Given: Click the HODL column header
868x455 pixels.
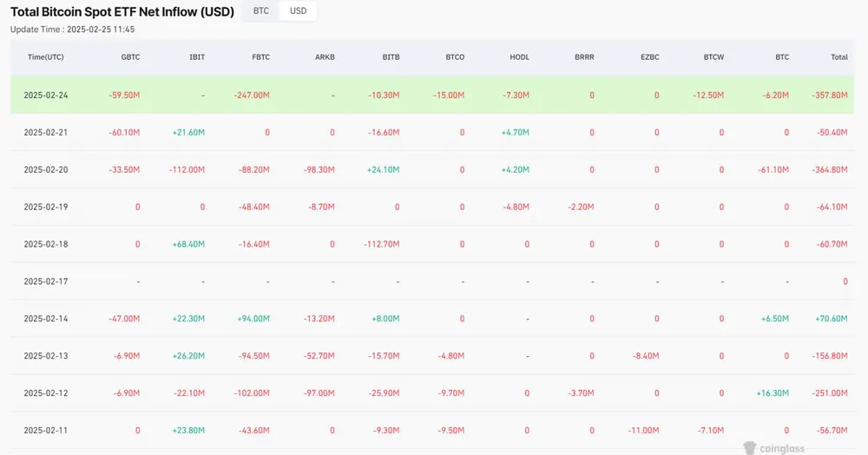Looking at the screenshot, I should coord(519,57).
